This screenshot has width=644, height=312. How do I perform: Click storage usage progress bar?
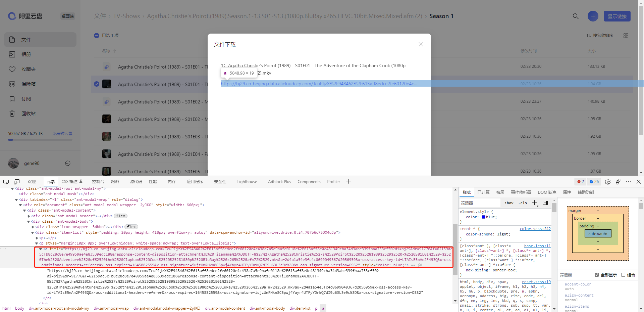coord(40,140)
